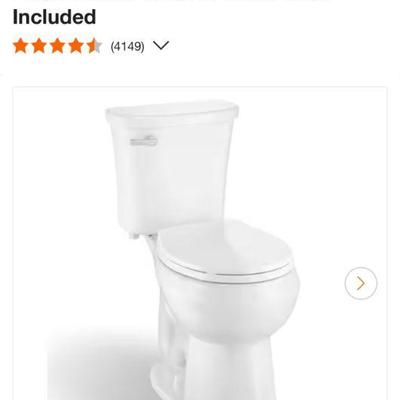
Task: Click the white space left of the tank
Action: (x=60, y=167)
